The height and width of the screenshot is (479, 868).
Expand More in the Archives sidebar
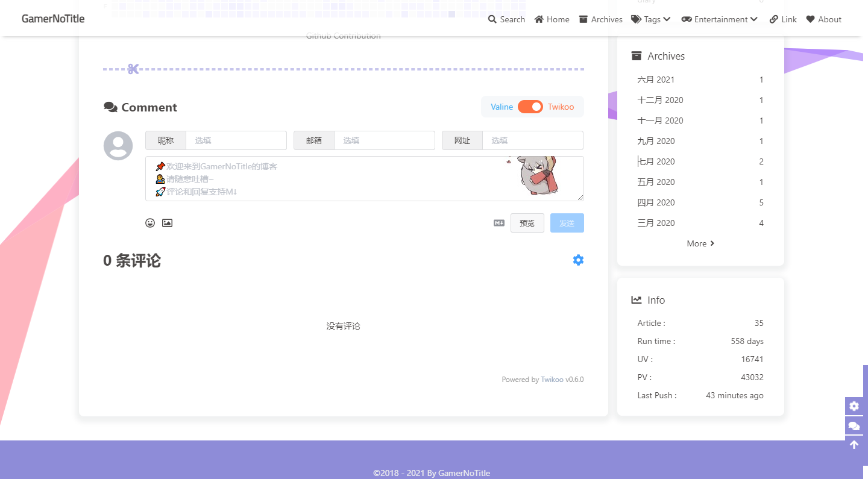coord(700,243)
